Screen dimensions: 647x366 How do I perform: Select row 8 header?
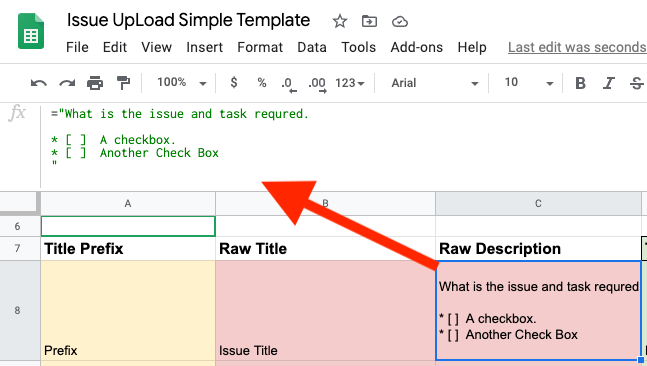click(17, 310)
